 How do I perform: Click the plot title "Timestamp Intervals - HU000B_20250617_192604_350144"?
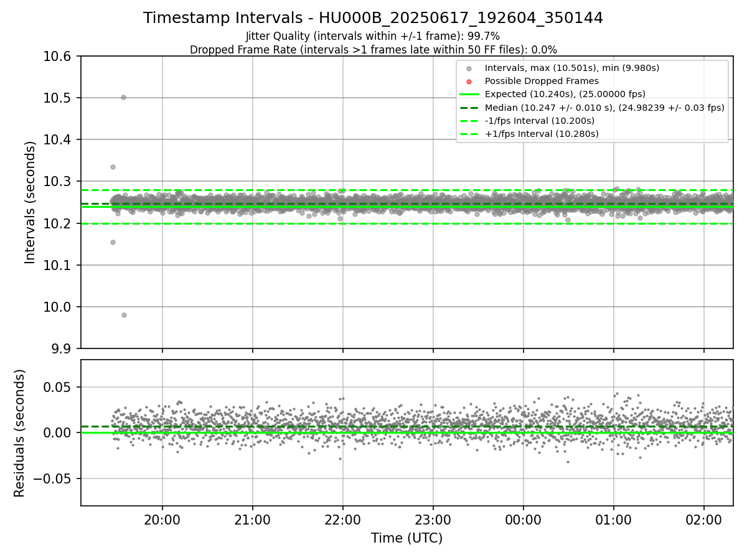coord(373,18)
